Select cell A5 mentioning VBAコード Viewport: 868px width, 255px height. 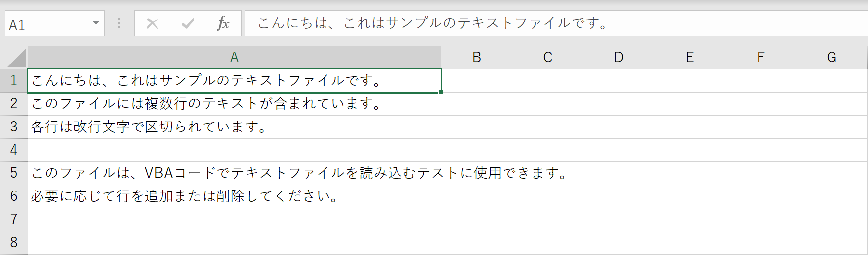234,173
